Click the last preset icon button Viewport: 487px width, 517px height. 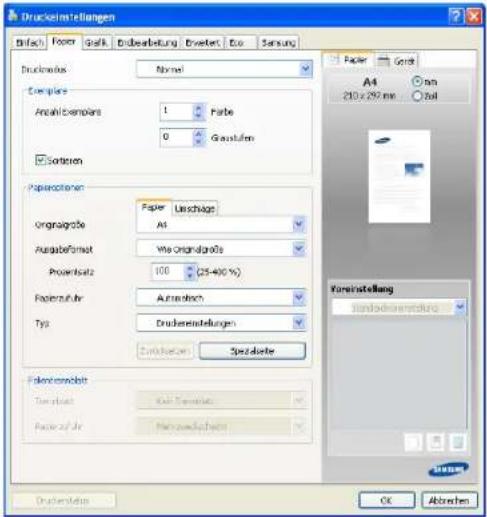pyautogui.click(x=458, y=442)
